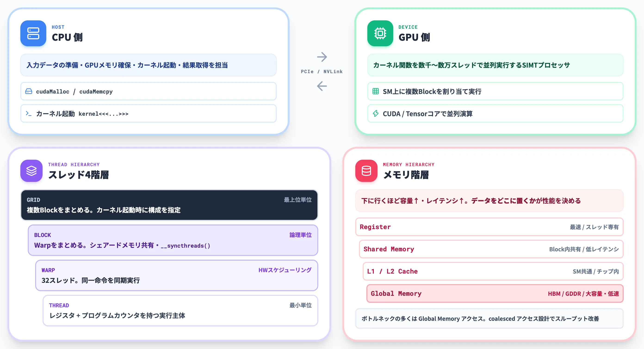This screenshot has width=644, height=349.
Task: Click the GPU 側 heading
Action: [x=414, y=37]
